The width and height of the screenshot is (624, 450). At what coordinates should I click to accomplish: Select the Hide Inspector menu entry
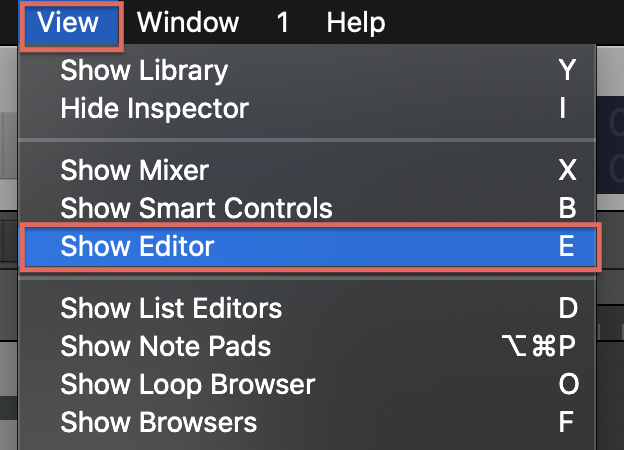click(154, 108)
